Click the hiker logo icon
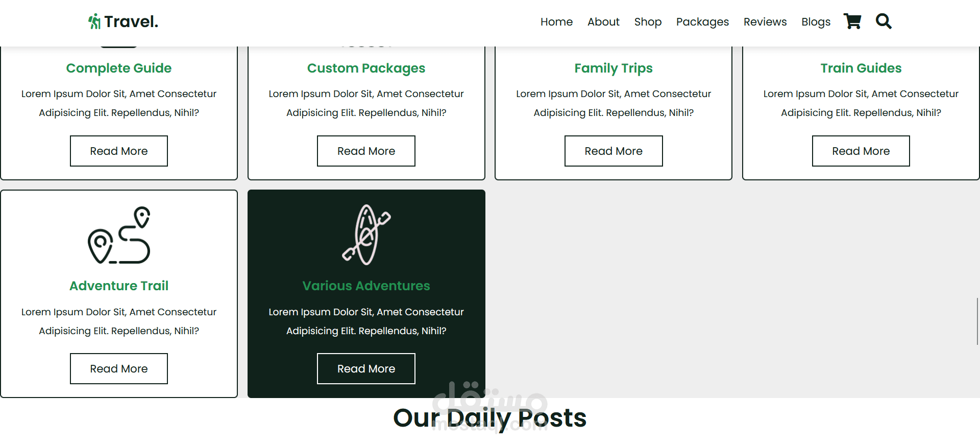 coord(94,21)
